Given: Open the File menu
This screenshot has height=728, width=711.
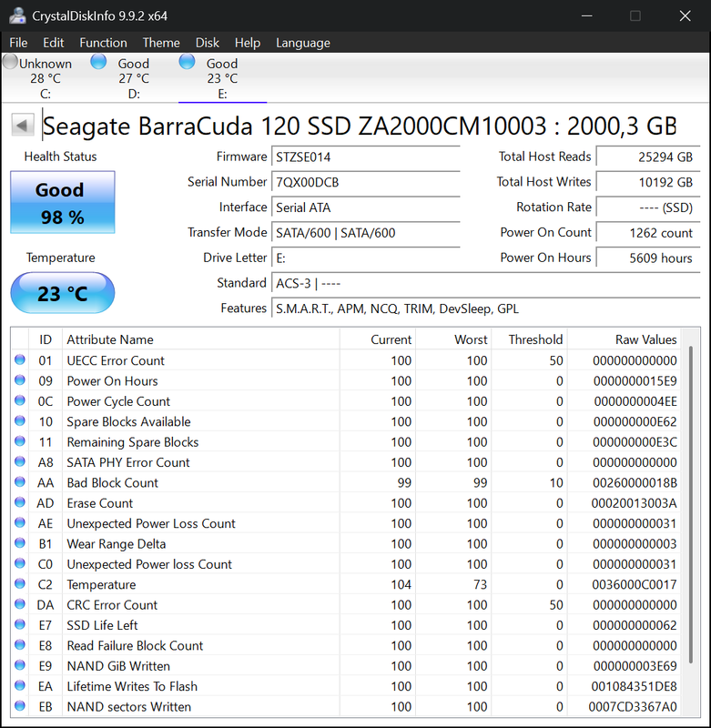Looking at the screenshot, I should click(18, 43).
